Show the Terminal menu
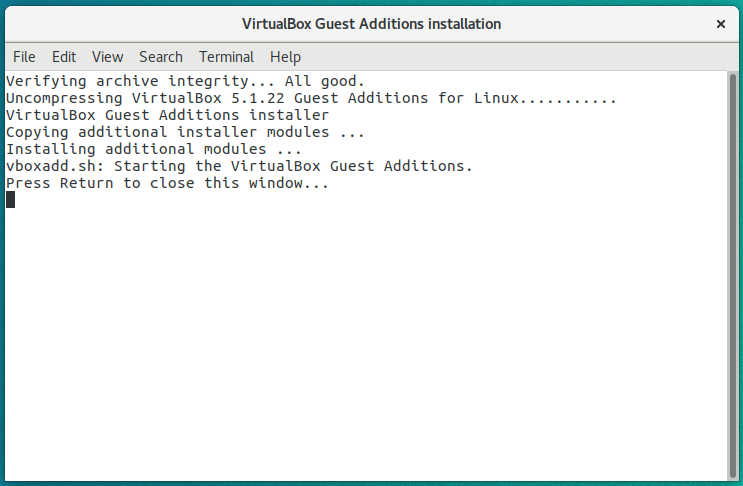Screen dimensions: 743x486 coord(226,57)
